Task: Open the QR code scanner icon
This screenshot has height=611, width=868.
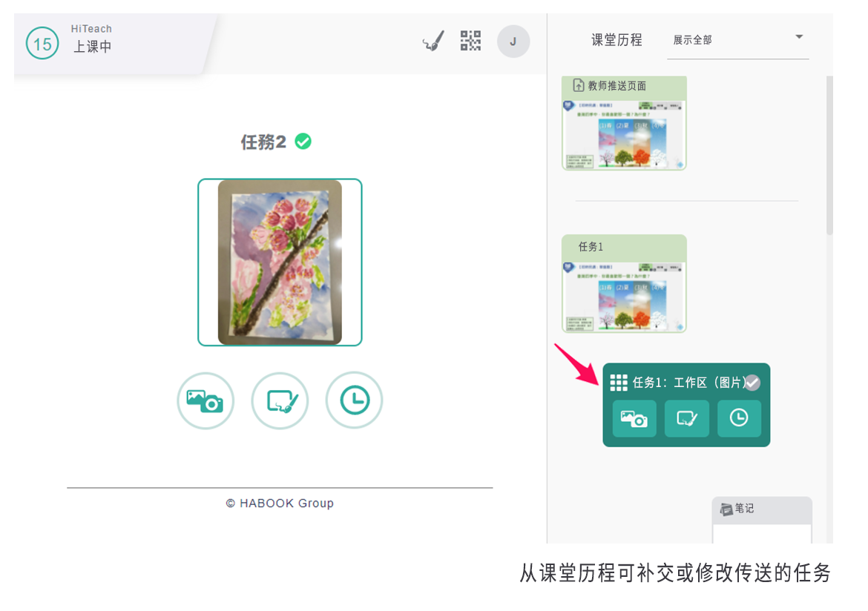Action: tap(470, 41)
